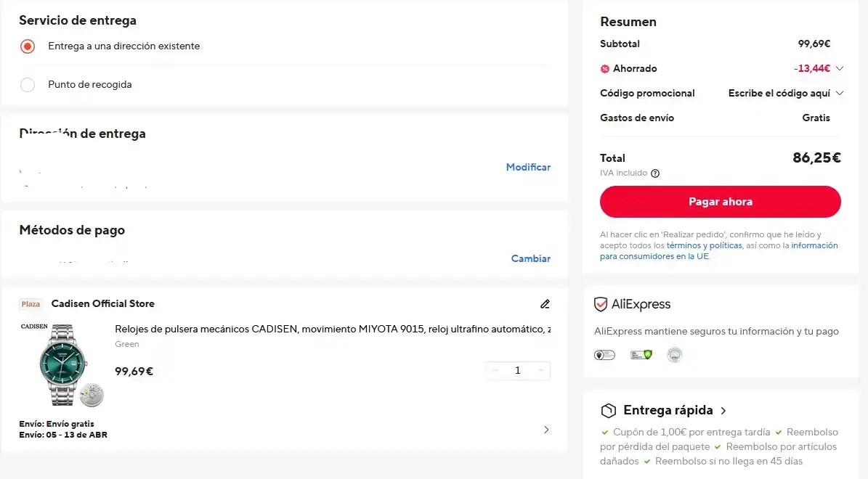Click Modificar to change delivery address
This screenshot has height=479, width=868.
(x=527, y=167)
